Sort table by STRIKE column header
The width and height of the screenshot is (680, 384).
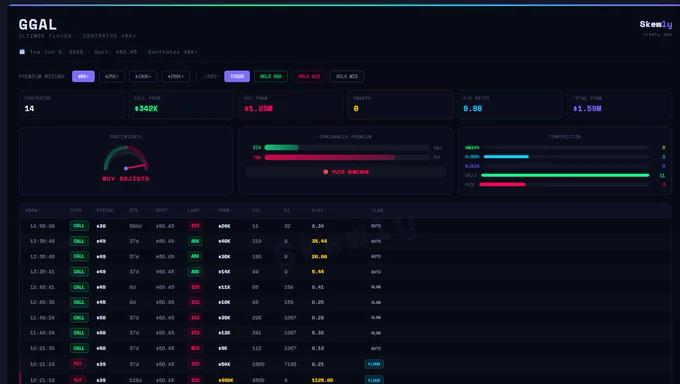(105, 210)
